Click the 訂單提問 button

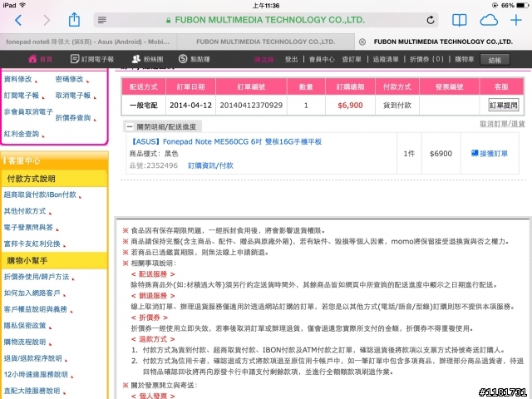tap(503, 106)
